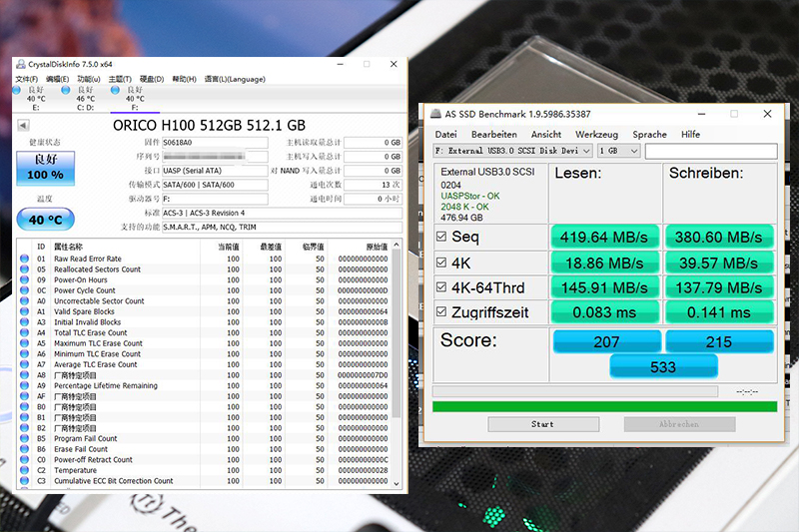
Task: Open the 1 GB test size dropdown
Action: (x=618, y=151)
